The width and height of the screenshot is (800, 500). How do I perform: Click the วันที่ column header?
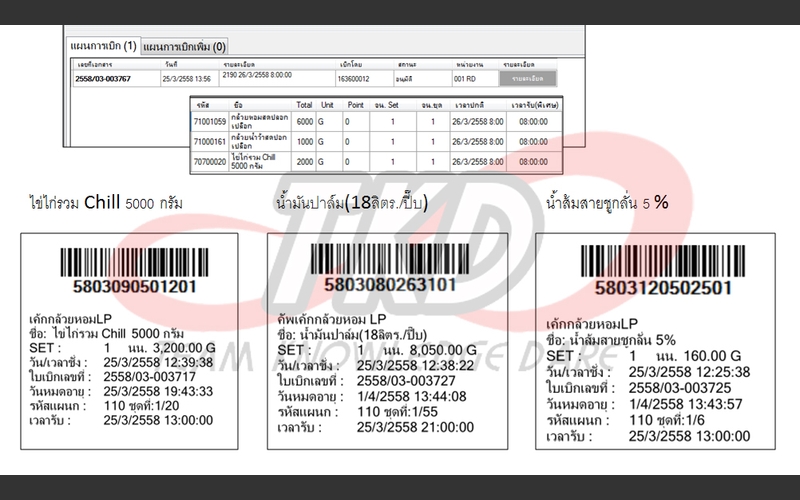[x=171, y=65]
